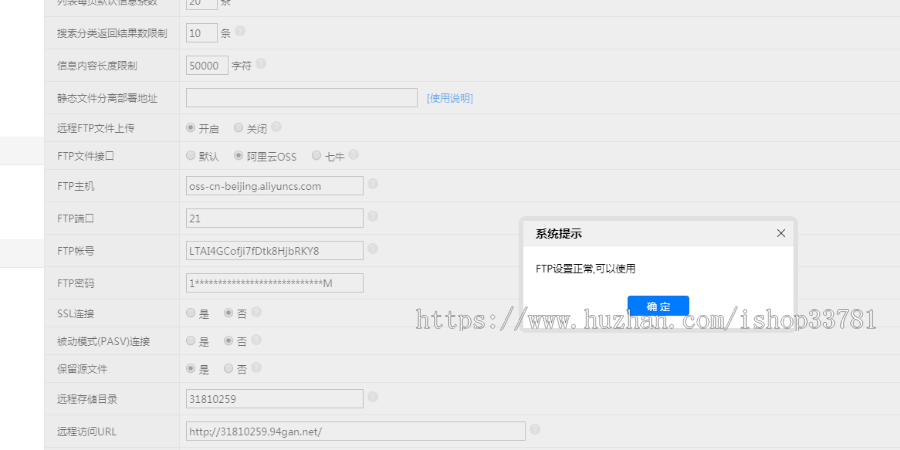Select 开启 for remote FTP upload
This screenshot has width=900, height=450.
pos(191,128)
